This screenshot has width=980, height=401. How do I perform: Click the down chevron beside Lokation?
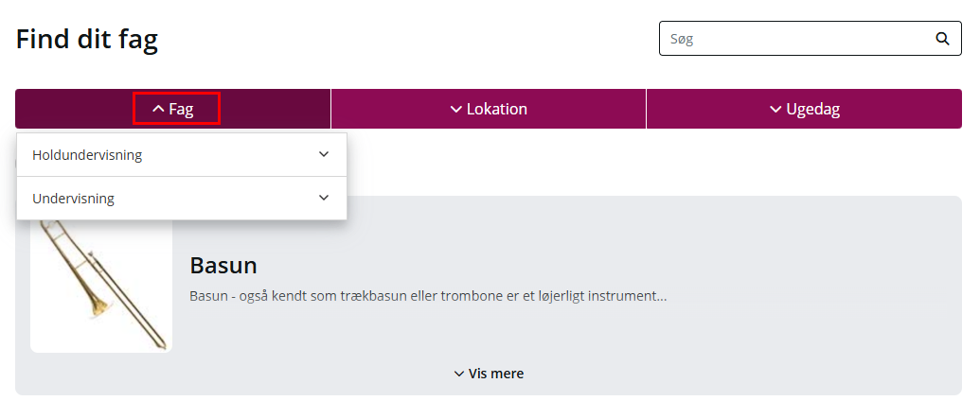456,110
